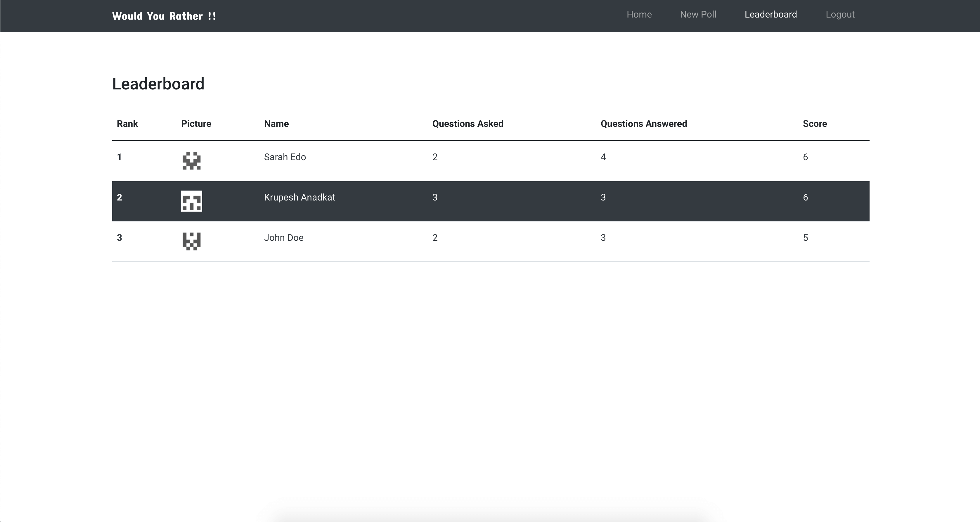Click the Questions Asked column header
Image resolution: width=980 pixels, height=522 pixels.
click(468, 124)
